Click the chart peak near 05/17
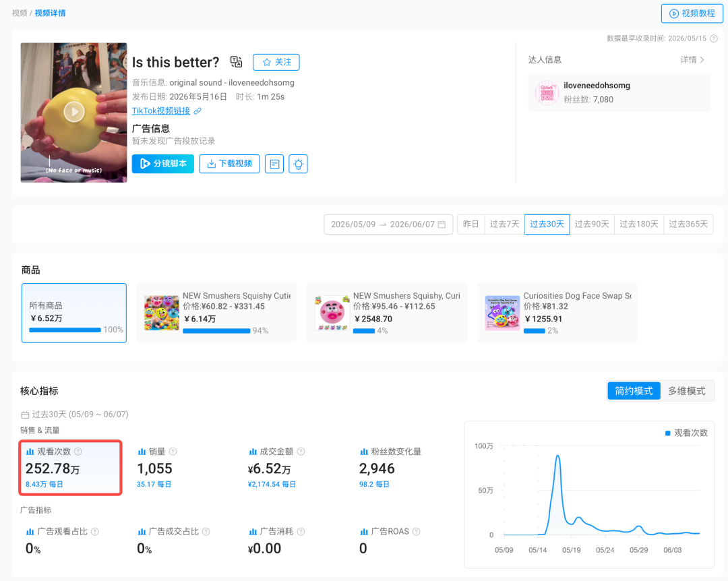This screenshot has width=728, height=581. pyautogui.click(x=557, y=456)
